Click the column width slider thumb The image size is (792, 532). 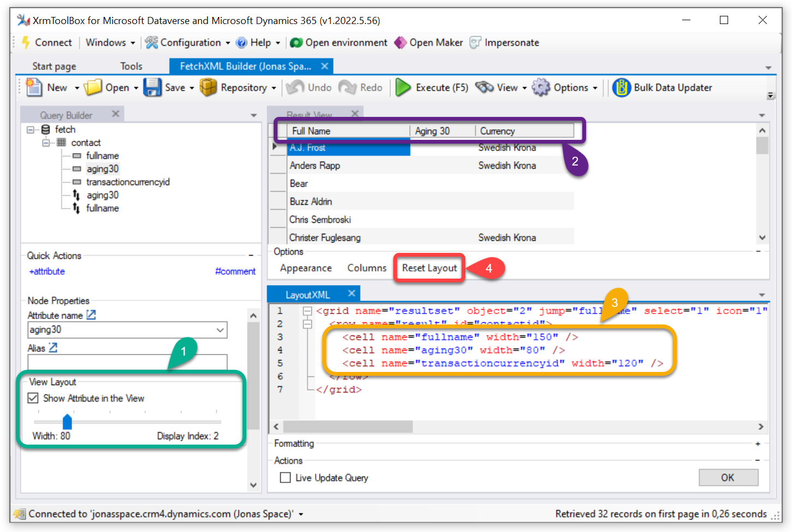67,421
